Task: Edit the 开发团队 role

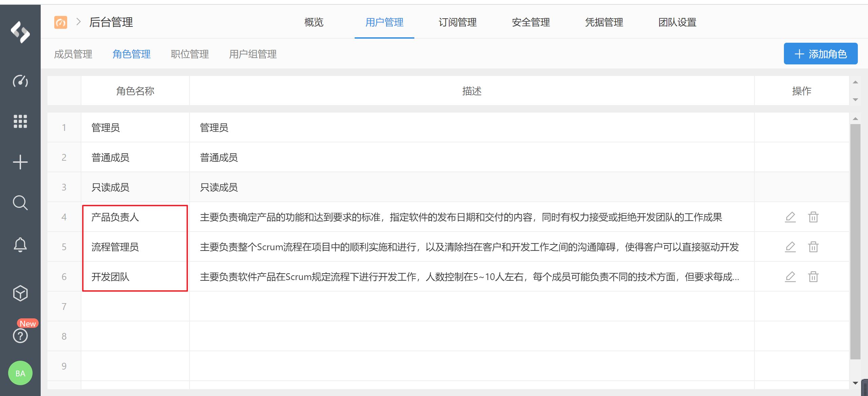Action: pos(790,277)
